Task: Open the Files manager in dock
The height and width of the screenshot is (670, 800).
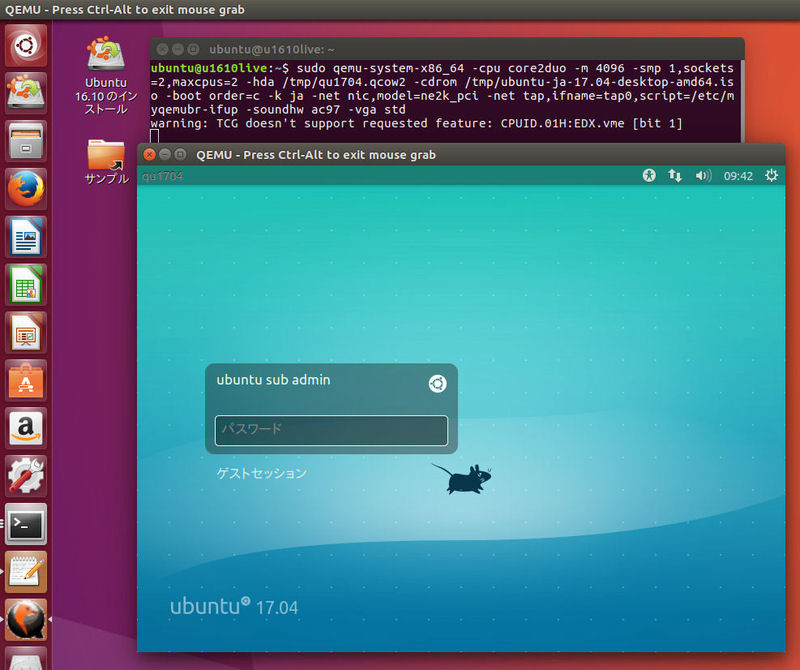Action: (26, 141)
